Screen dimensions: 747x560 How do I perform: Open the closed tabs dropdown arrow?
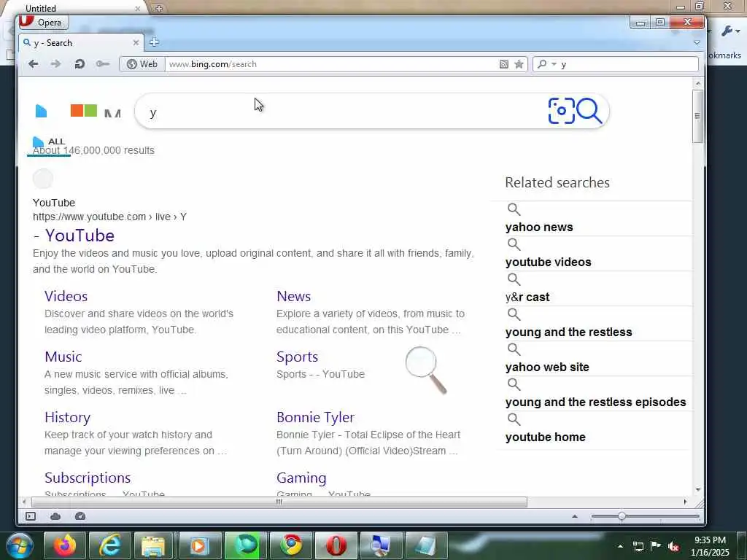[x=697, y=42]
